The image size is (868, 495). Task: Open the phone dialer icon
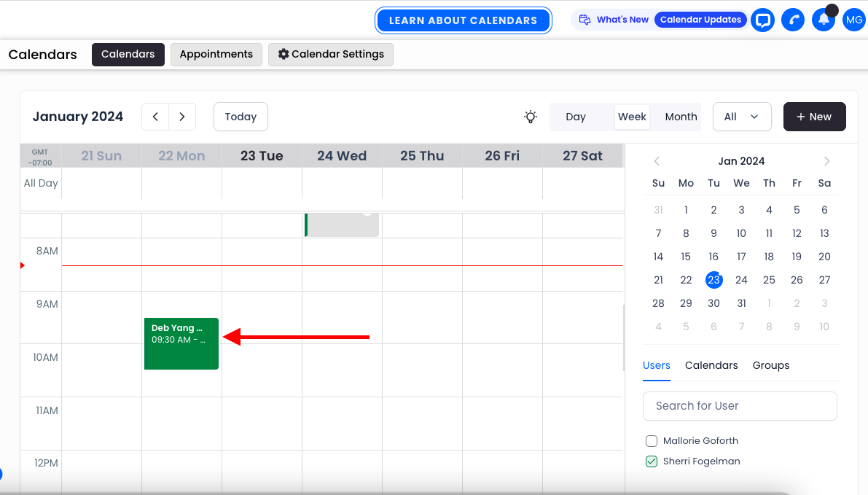[x=793, y=20]
